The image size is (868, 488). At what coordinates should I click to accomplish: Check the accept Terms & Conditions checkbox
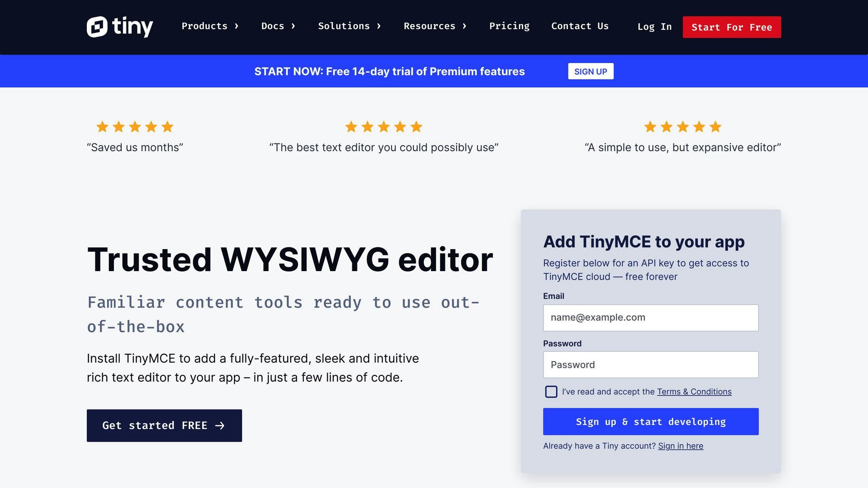click(551, 392)
